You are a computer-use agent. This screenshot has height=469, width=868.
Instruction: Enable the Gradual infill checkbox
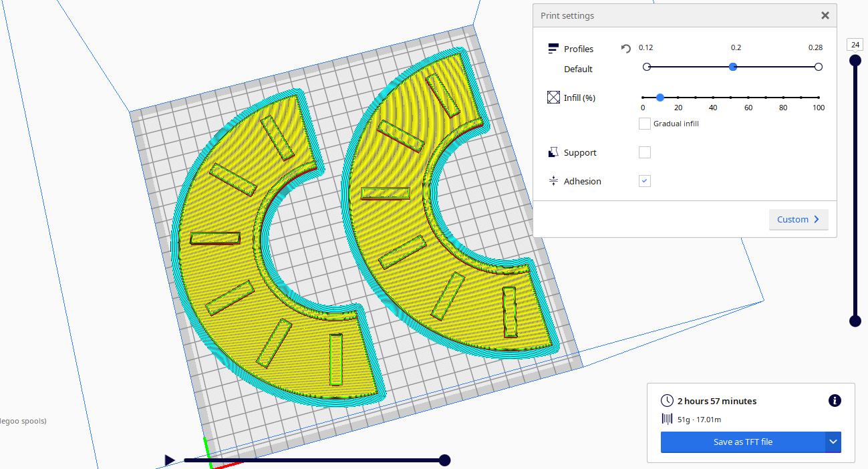[645, 124]
